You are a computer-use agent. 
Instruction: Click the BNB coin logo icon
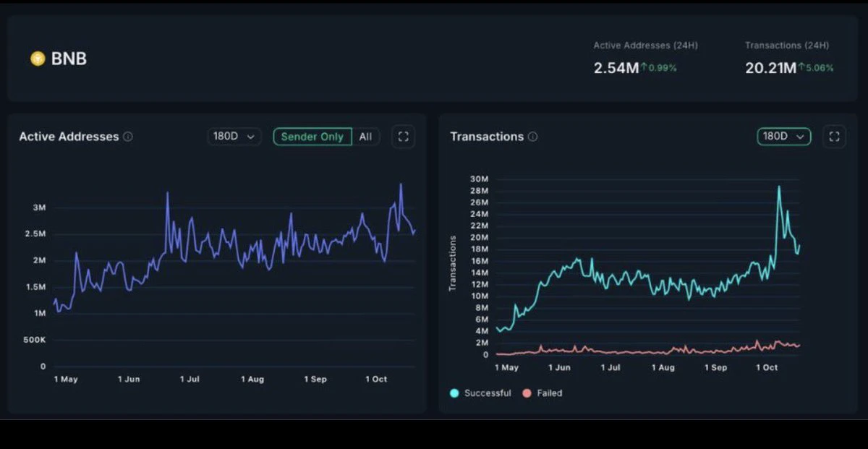tap(38, 59)
